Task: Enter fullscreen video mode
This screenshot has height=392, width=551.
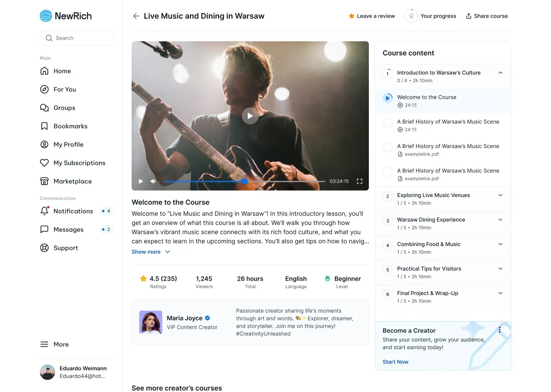Action: [x=359, y=181]
